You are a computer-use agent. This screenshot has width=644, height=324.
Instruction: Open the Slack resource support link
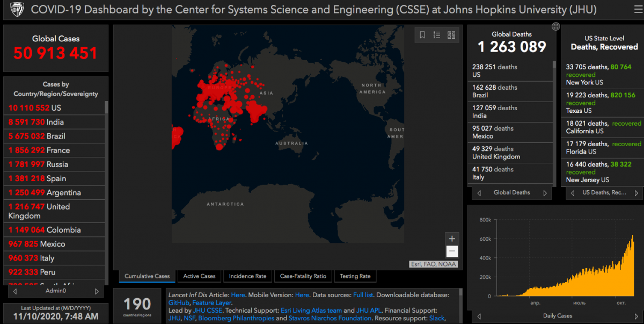(x=437, y=318)
